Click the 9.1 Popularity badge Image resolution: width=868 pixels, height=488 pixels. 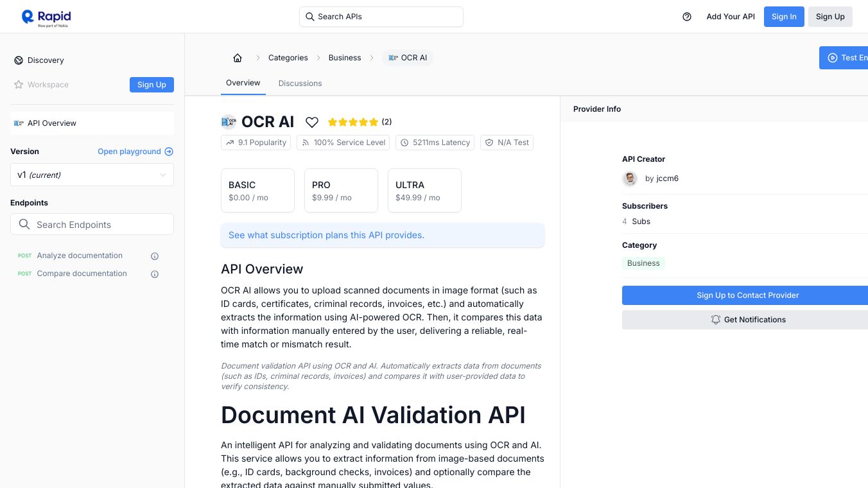pos(256,143)
